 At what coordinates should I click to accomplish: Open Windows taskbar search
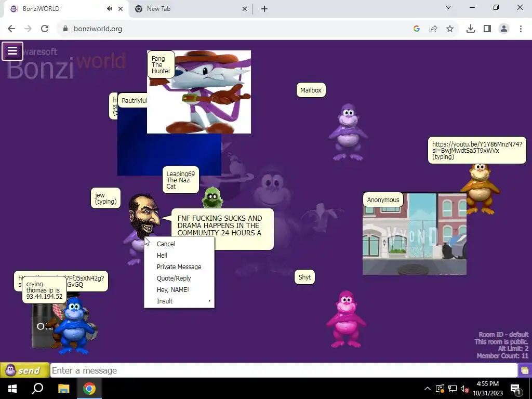pyautogui.click(x=37, y=389)
